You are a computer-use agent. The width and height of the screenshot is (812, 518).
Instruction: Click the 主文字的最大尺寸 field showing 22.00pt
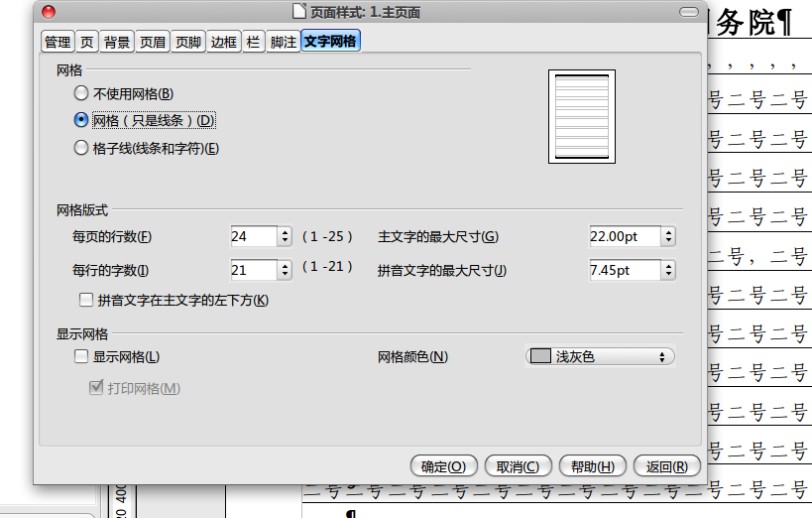(625, 236)
